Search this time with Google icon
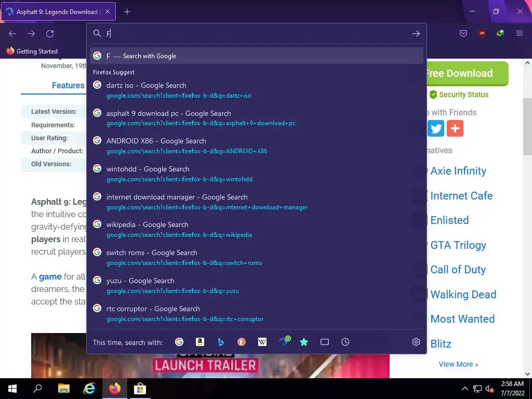 coord(179,342)
